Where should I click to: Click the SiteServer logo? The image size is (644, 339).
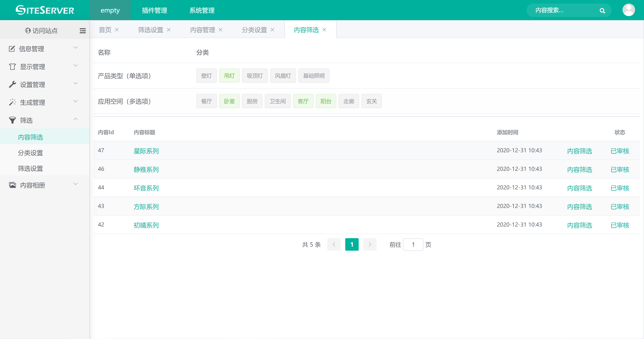pos(45,10)
